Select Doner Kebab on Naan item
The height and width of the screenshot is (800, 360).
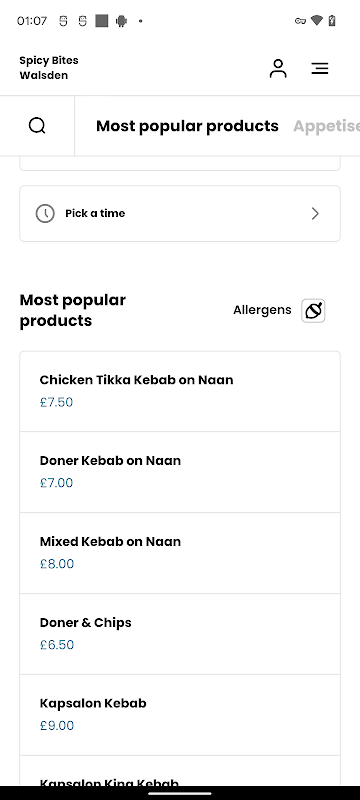(x=180, y=472)
